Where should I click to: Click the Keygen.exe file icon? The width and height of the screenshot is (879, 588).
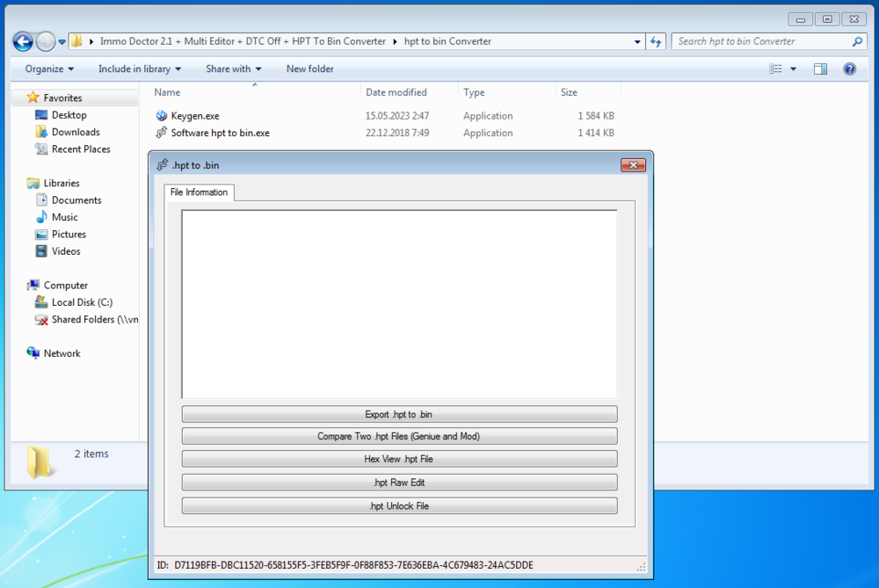161,116
